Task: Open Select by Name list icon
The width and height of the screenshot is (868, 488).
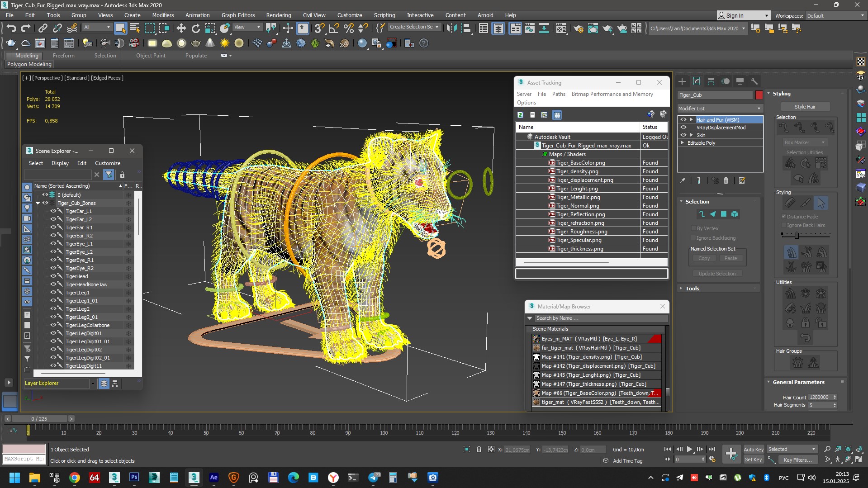Action: [x=135, y=28]
